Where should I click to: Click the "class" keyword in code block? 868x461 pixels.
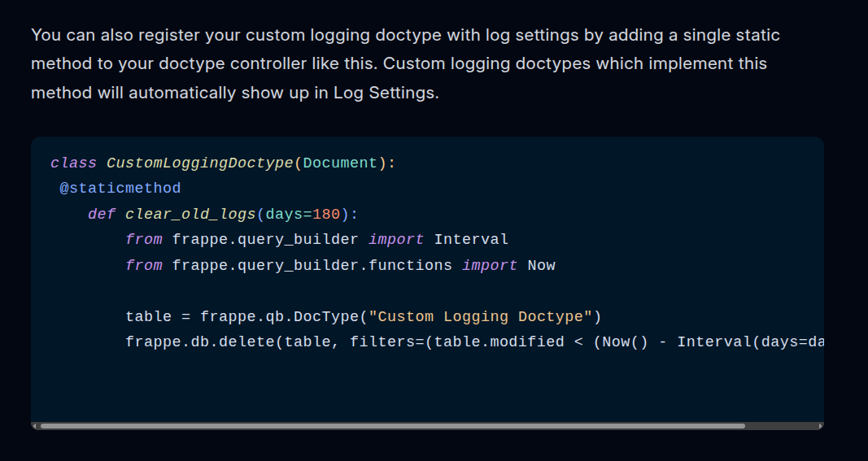coord(73,163)
